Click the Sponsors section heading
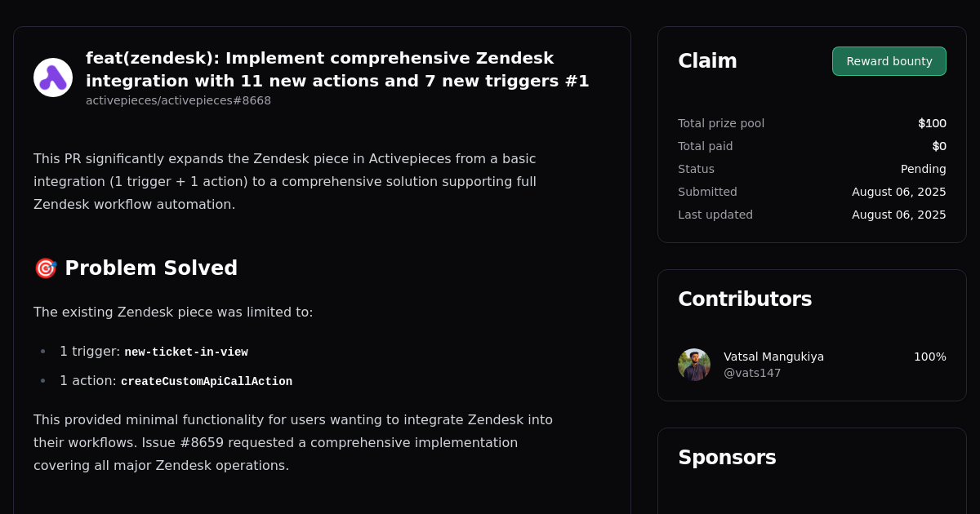This screenshot has height=514, width=980. (x=727, y=458)
